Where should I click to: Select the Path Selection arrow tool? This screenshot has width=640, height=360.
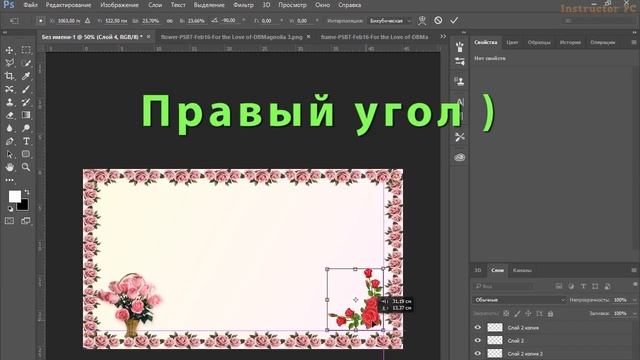tap(9, 154)
